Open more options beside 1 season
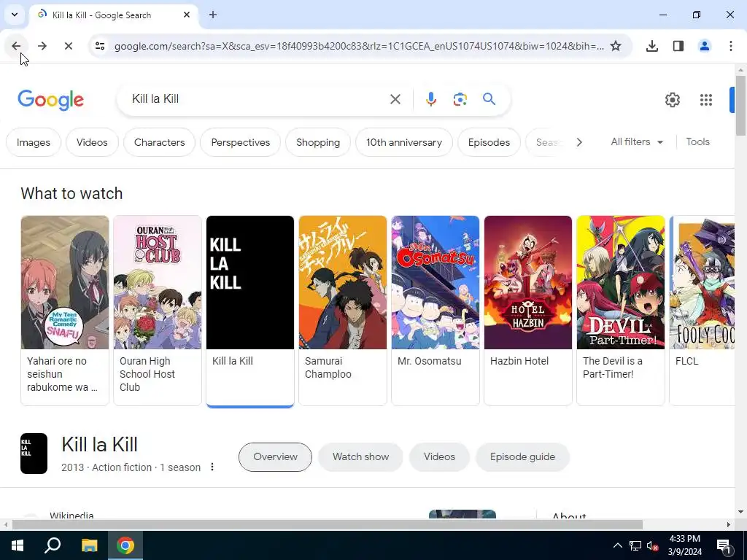The width and height of the screenshot is (747, 560). click(x=212, y=467)
